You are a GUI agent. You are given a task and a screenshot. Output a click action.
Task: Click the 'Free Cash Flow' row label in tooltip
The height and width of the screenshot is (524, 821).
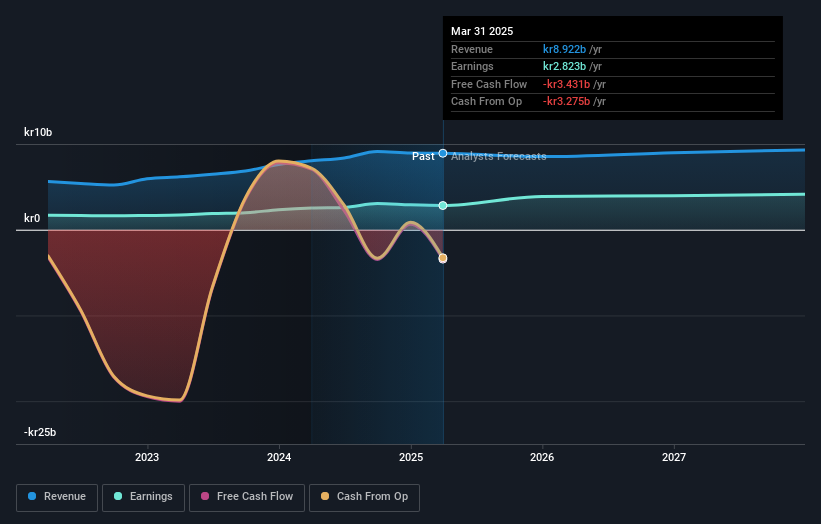tap(489, 84)
